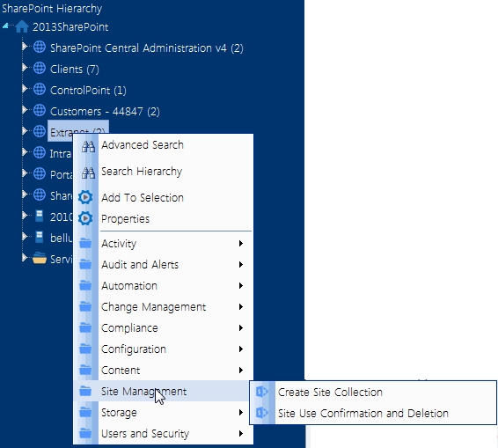Click the globe icon beside the Intra node
This screenshot has width=498, height=448.
pyautogui.click(x=40, y=152)
